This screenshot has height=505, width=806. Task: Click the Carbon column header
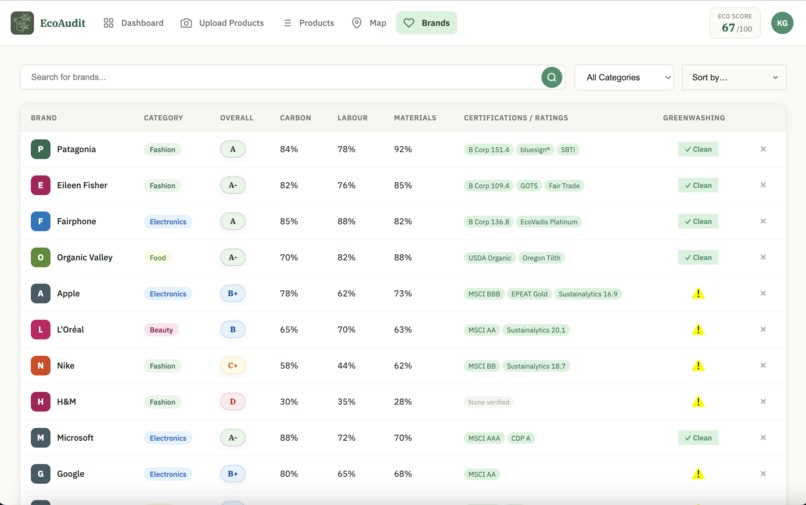click(296, 118)
